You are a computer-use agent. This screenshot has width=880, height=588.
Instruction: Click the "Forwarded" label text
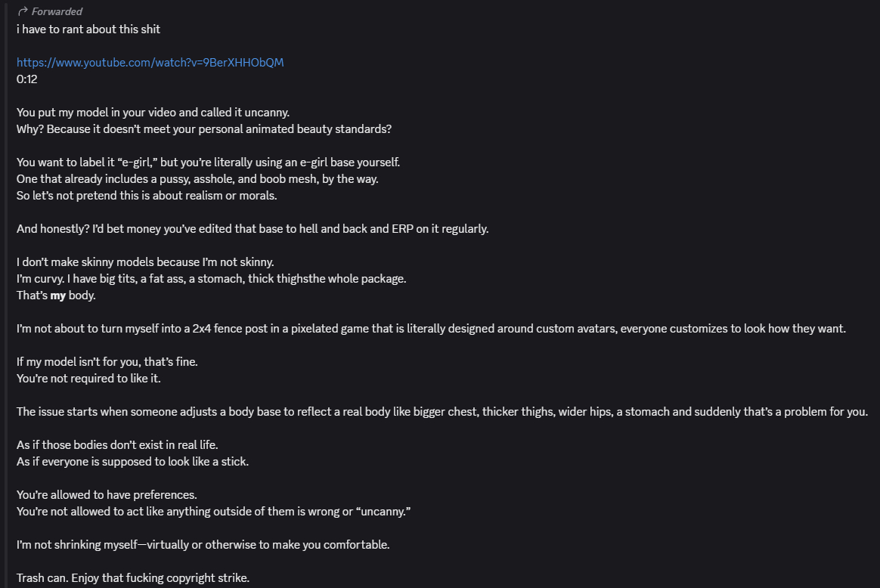(57, 11)
